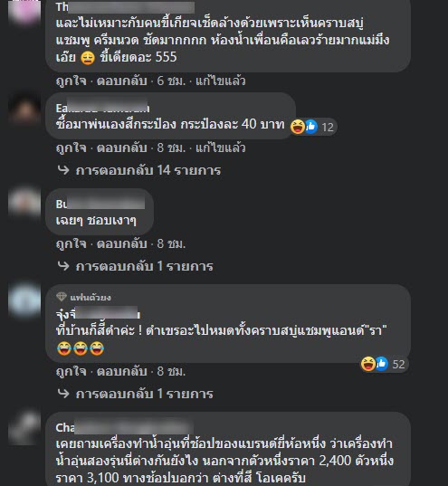The image size is (448, 486).
Task: Like the comment posted 6 hours ago
Action: click(71, 81)
